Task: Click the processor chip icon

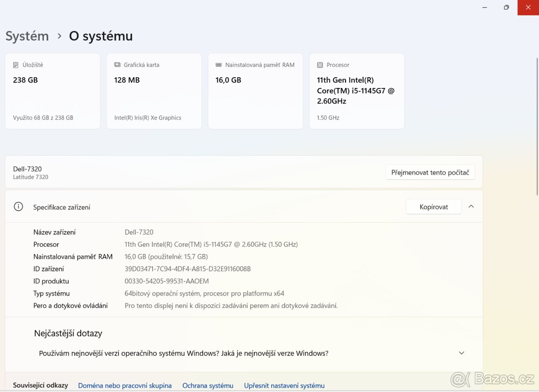Action: click(320, 65)
